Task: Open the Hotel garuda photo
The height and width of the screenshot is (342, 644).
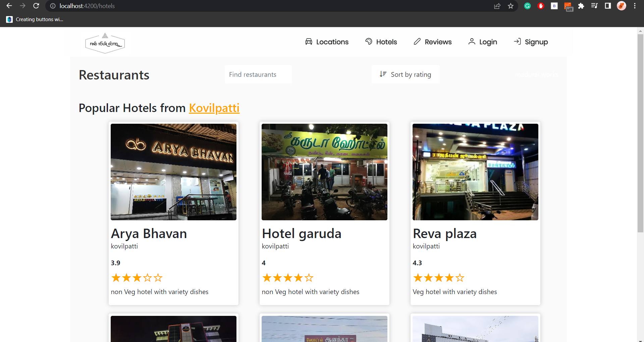Action: (x=324, y=172)
